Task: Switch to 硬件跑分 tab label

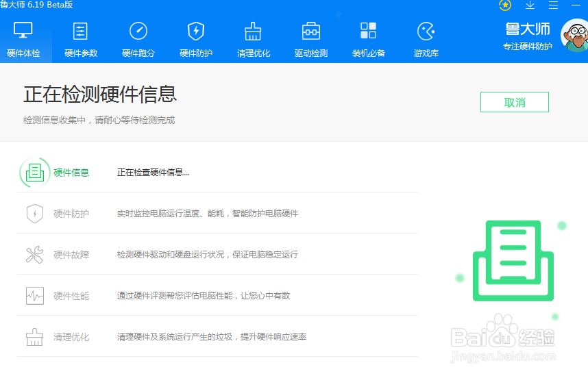Action: click(x=138, y=53)
